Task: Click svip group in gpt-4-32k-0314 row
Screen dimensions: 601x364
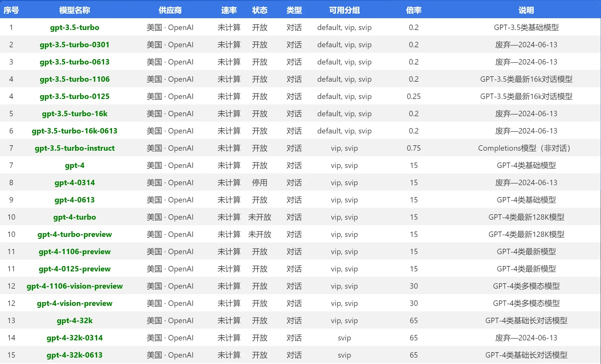Action: point(344,338)
